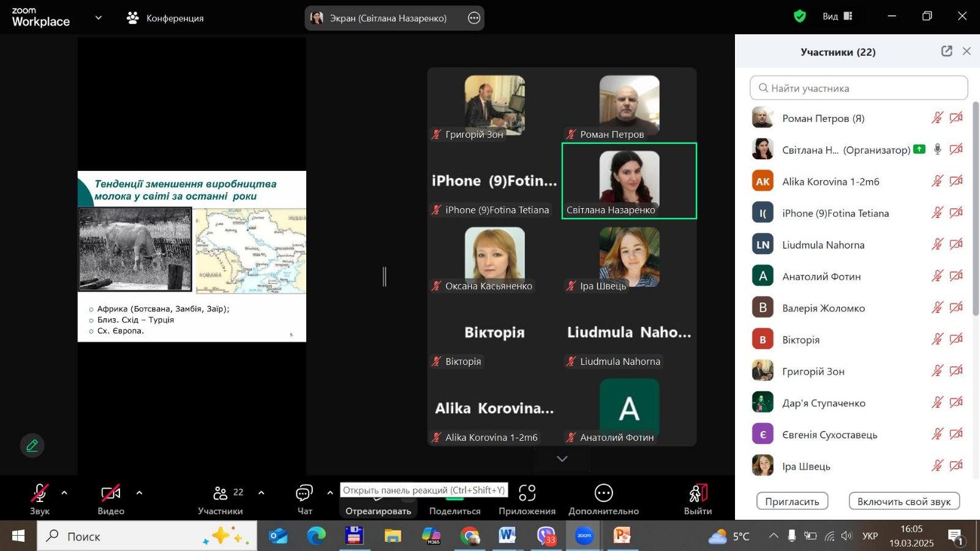Open the Чат panel
This screenshot has height=551, width=980.
(304, 493)
